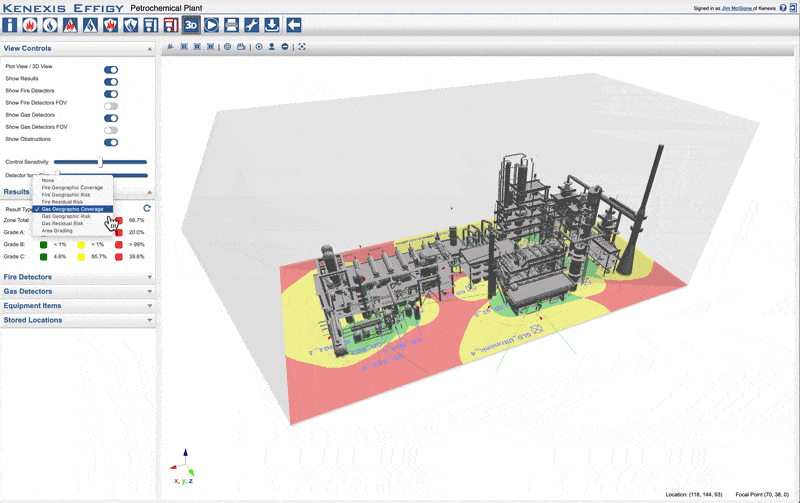Click the info icon in top toolbar
This screenshot has width=800, height=503.
click(12, 24)
